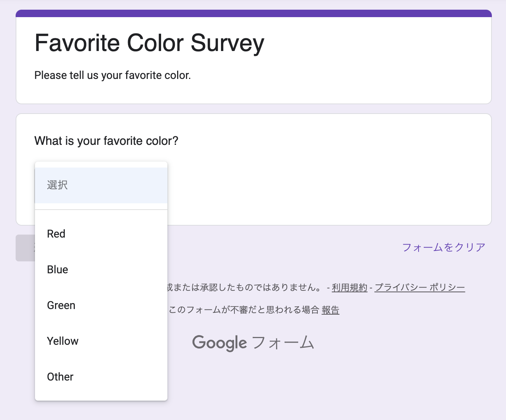
Task: Click the purple header bar atop form
Action: pos(253,13)
